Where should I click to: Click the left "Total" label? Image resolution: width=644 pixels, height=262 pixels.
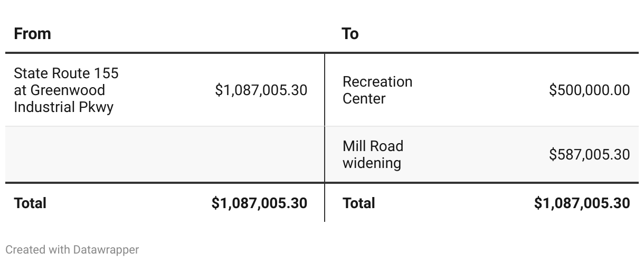(30, 203)
